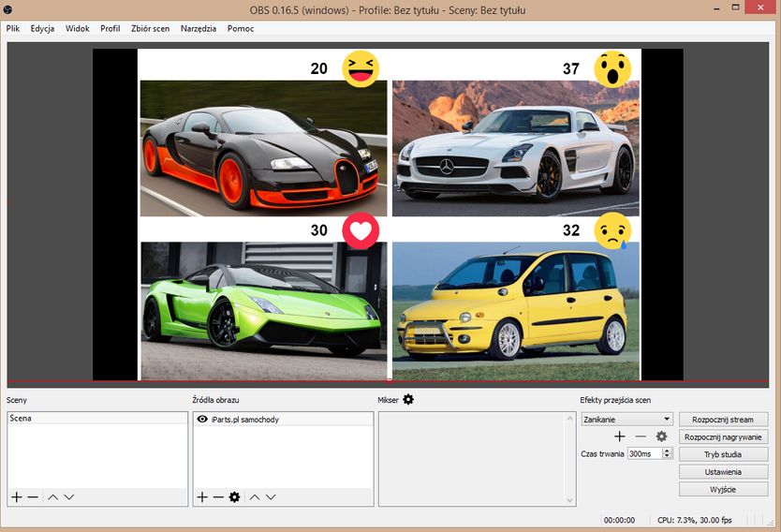Enable Tryb studia mode
Image resolution: width=781 pixels, height=532 pixels.
(724, 454)
